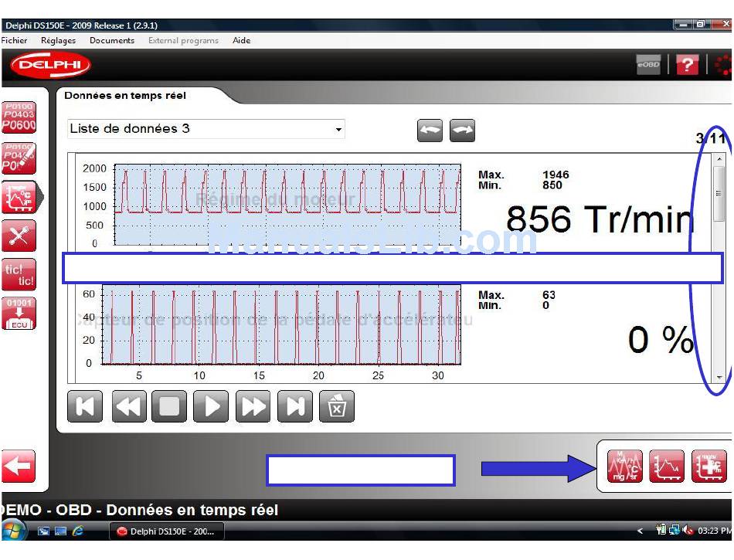Click scrollbar down arrow in data list
Image resolution: width=734 pixels, height=560 pixels.
pos(719,376)
